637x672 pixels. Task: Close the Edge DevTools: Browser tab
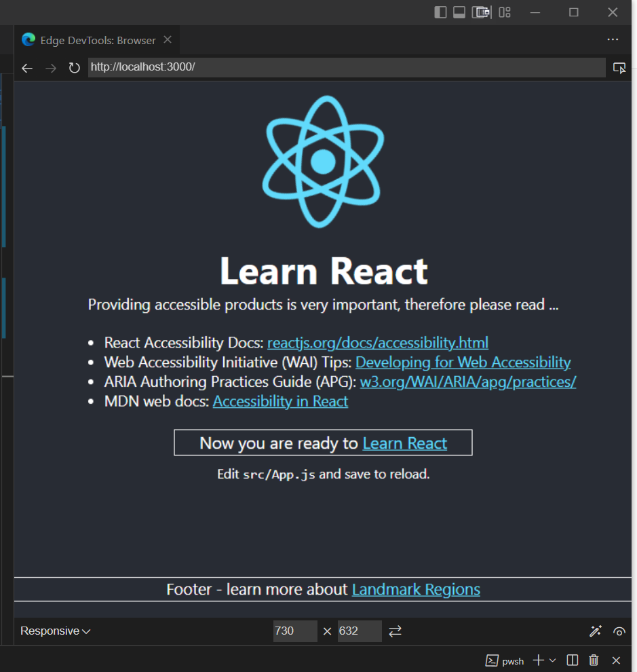(168, 40)
